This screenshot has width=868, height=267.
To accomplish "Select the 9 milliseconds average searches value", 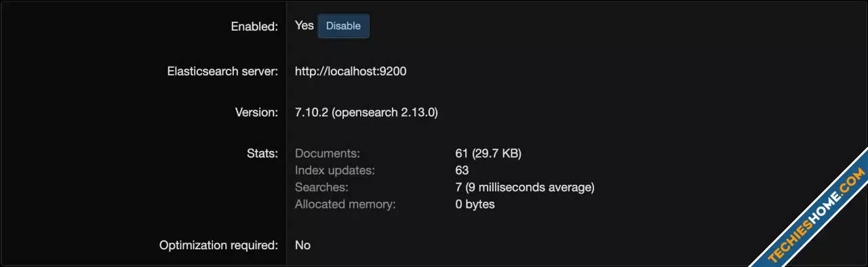I will point(525,187).
